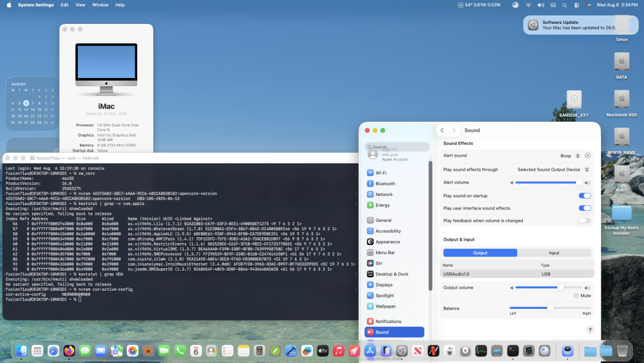
Task: Open Play sound effects through dropdown
Action: click(x=553, y=170)
